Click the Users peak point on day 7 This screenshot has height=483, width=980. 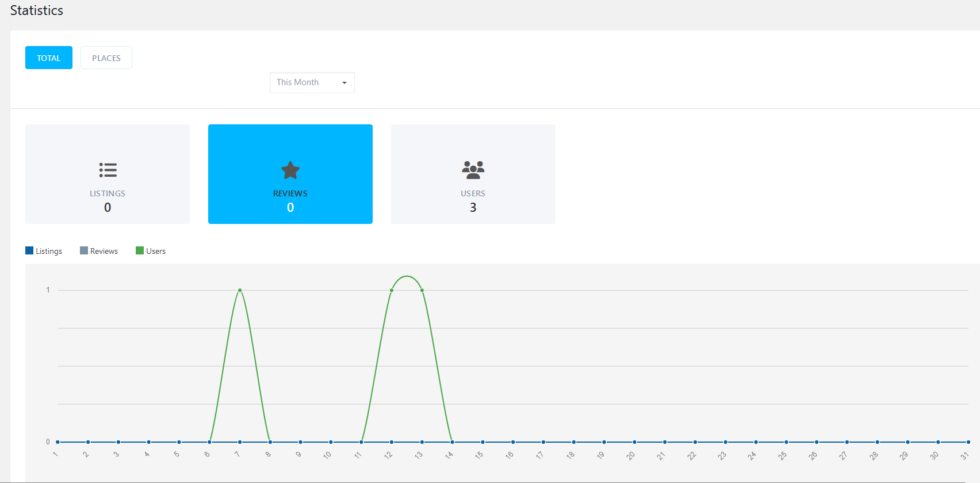[x=240, y=290]
